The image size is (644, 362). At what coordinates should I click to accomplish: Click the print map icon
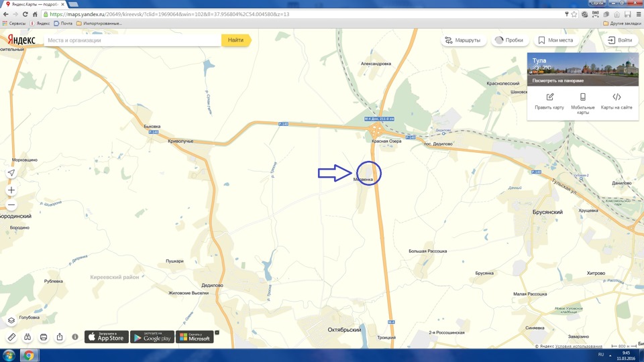[x=44, y=337]
